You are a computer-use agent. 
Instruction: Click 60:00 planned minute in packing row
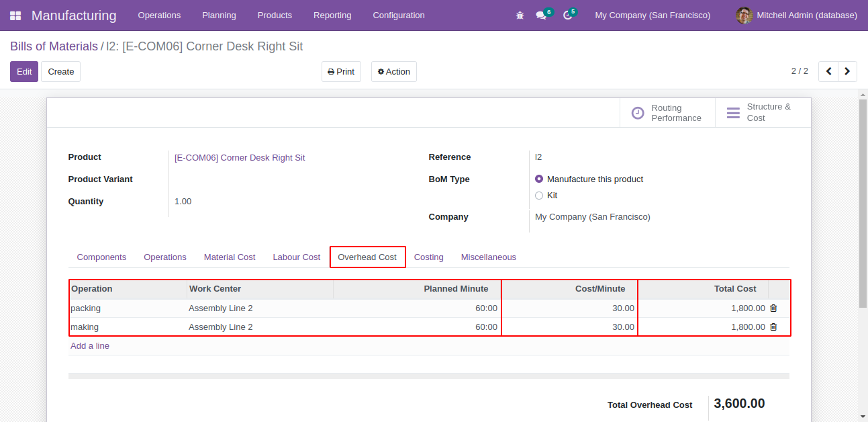(x=486, y=308)
